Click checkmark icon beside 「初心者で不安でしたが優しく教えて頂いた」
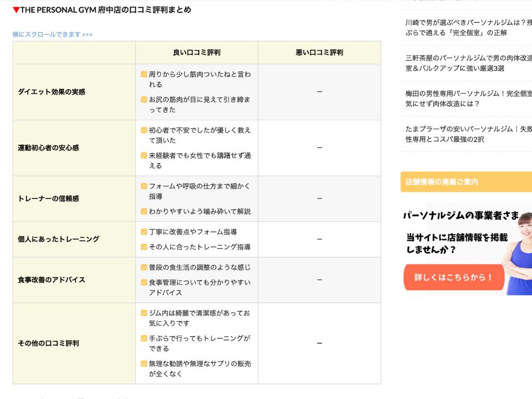Screen dimensions: 532x399 pyautogui.click(x=143, y=130)
